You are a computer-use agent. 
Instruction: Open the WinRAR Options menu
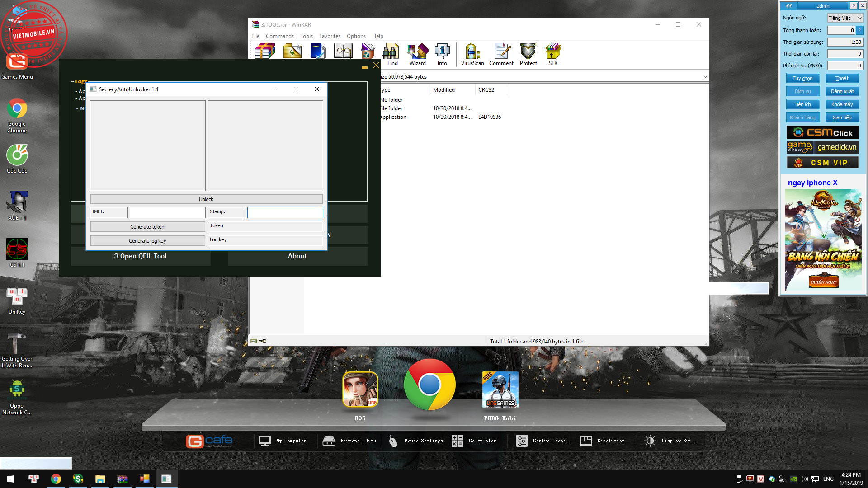pos(356,36)
